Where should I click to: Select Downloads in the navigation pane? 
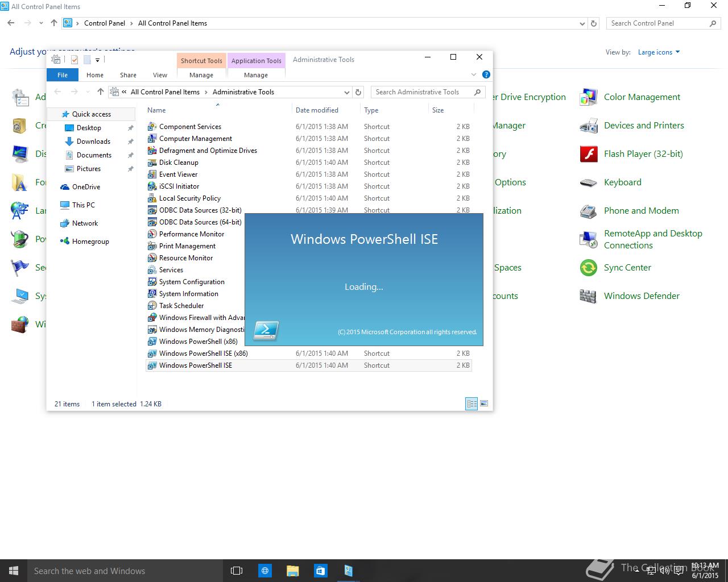[x=93, y=142]
